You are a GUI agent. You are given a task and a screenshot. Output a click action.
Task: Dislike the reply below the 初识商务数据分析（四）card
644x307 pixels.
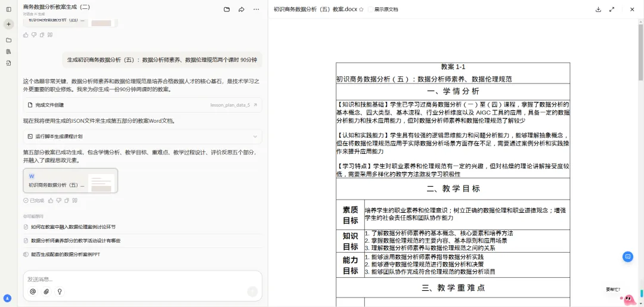[33, 35]
